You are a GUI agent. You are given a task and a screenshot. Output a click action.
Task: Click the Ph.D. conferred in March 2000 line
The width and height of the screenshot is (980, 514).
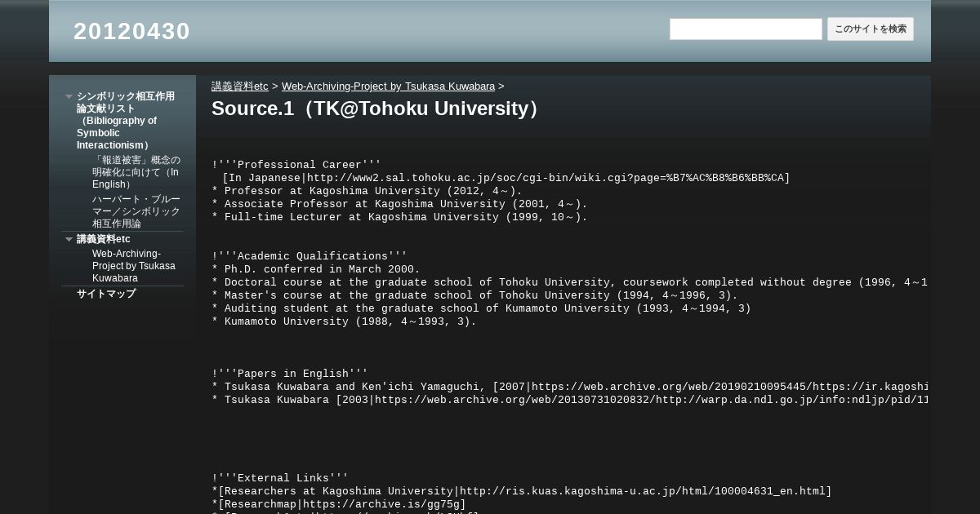pyautogui.click(x=316, y=269)
